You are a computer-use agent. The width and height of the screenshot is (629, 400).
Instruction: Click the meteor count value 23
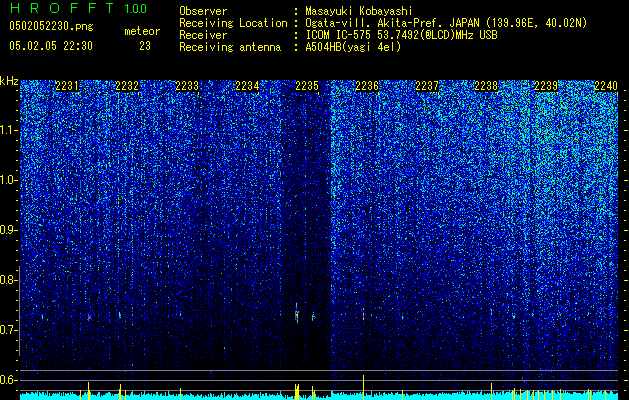[145, 46]
